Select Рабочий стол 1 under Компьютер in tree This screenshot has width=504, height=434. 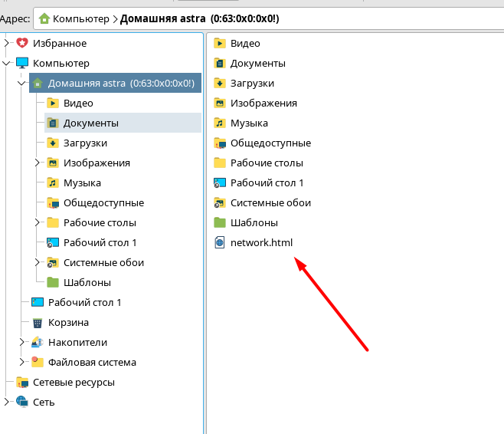(84, 302)
